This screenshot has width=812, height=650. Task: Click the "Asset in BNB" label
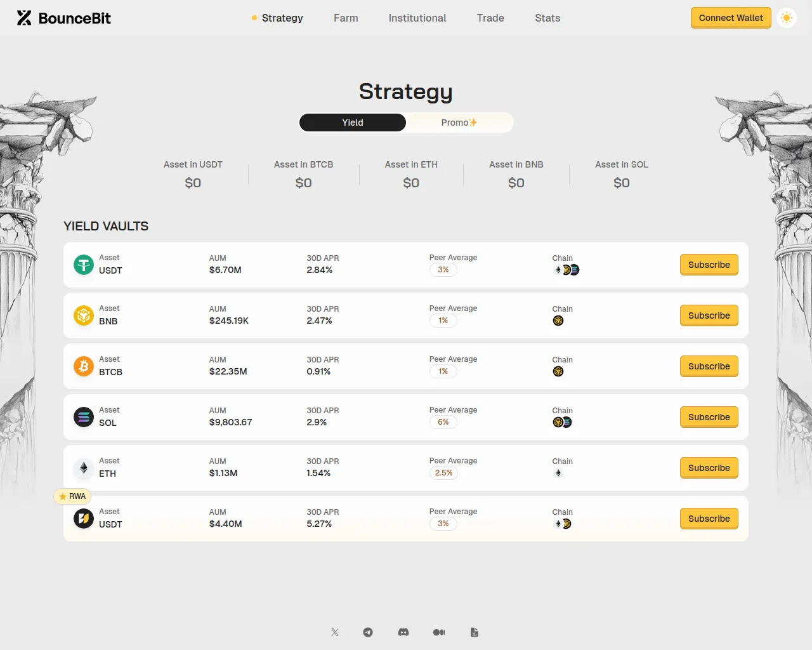coord(516,164)
